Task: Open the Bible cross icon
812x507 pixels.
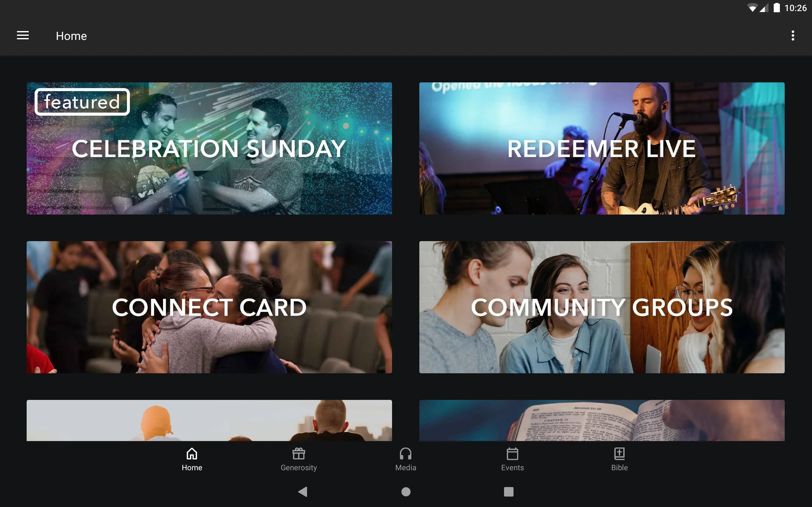Action: pyautogui.click(x=619, y=454)
